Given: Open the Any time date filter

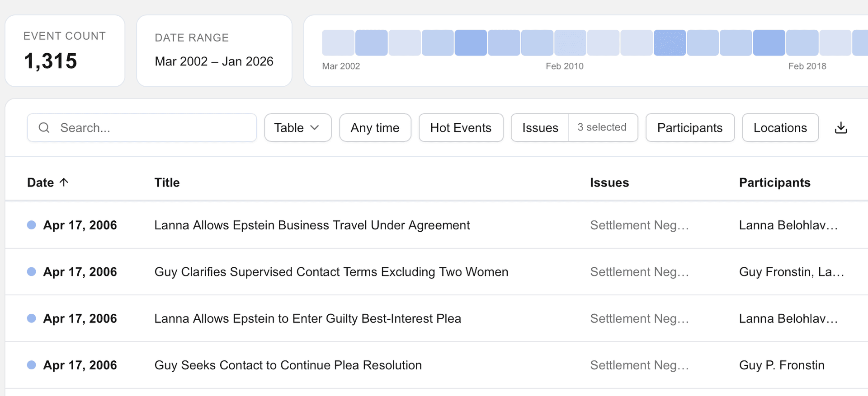Looking at the screenshot, I should pos(375,128).
